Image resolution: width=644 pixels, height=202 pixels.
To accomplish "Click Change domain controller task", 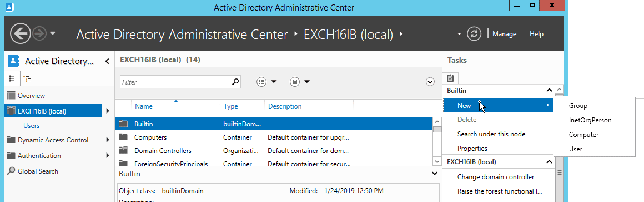I will 496,177.
